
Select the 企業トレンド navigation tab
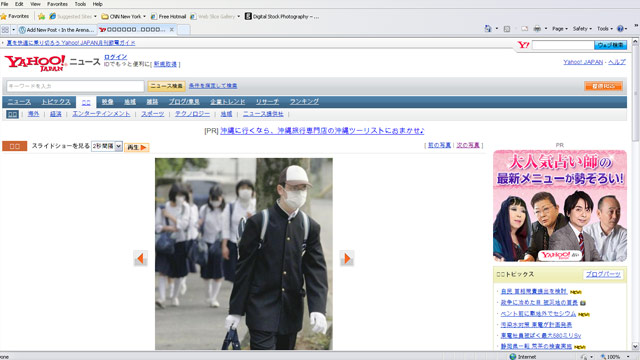[x=227, y=102]
